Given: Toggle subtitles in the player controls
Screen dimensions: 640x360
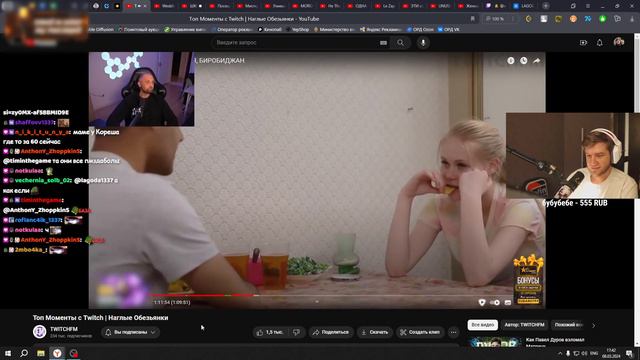Looking at the screenshot, I should click(x=508, y=302).
